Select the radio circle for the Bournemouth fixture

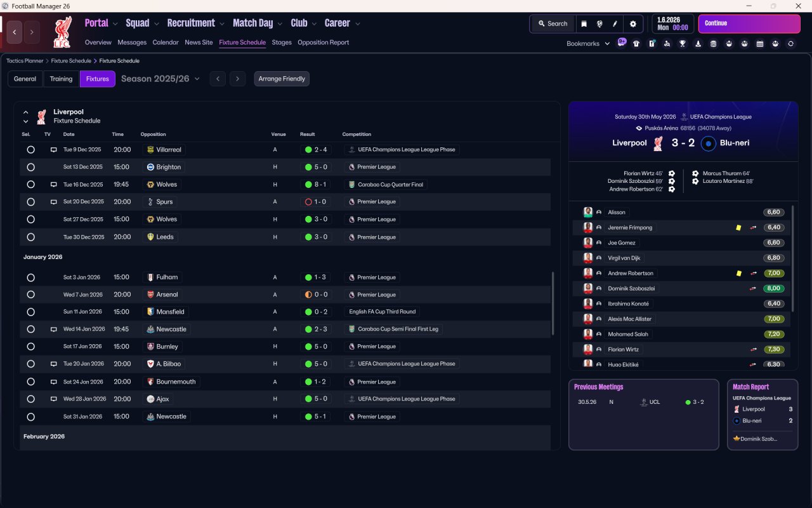(x=30, y=382)
